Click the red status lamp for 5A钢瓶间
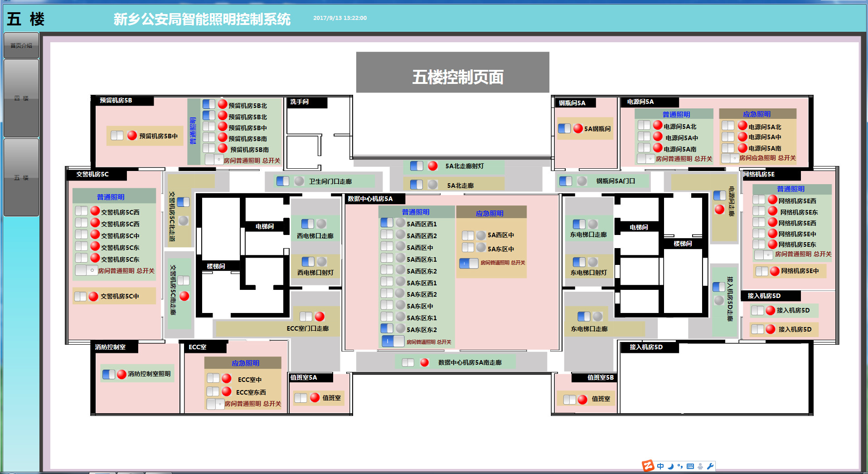Image resolution: width=868 pixels, height=474 pixels. click(578, 128)
